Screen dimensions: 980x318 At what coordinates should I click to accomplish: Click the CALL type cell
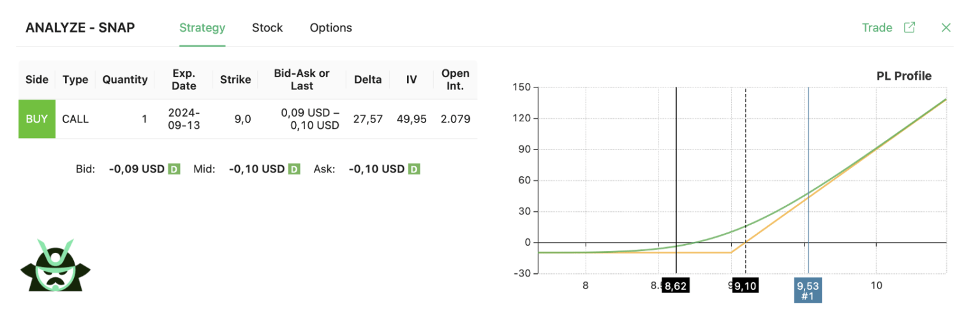tap(75, 119)
